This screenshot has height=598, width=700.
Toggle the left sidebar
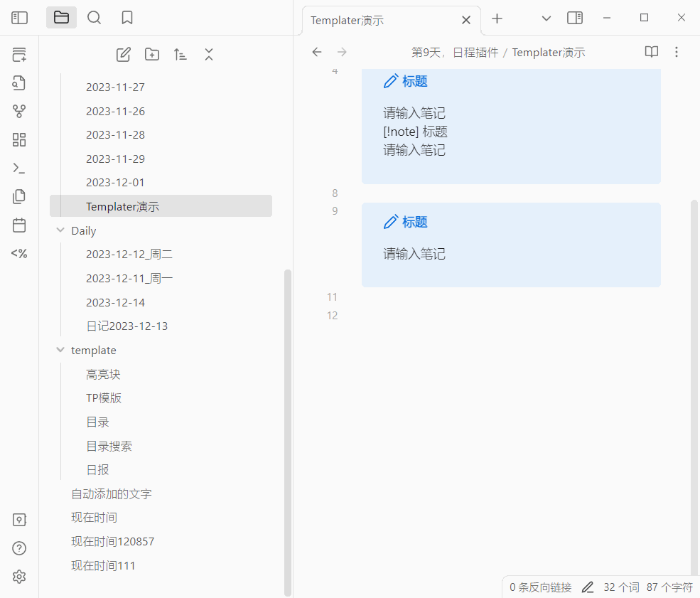tap(19, 18)
